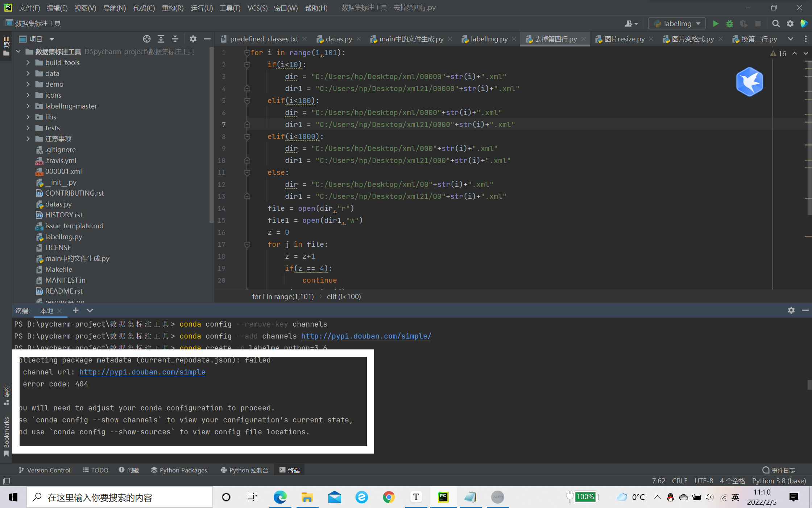Switch to the 图片resize.py tab
Viewport: 812px width, 508px height.
coord(624,39)
